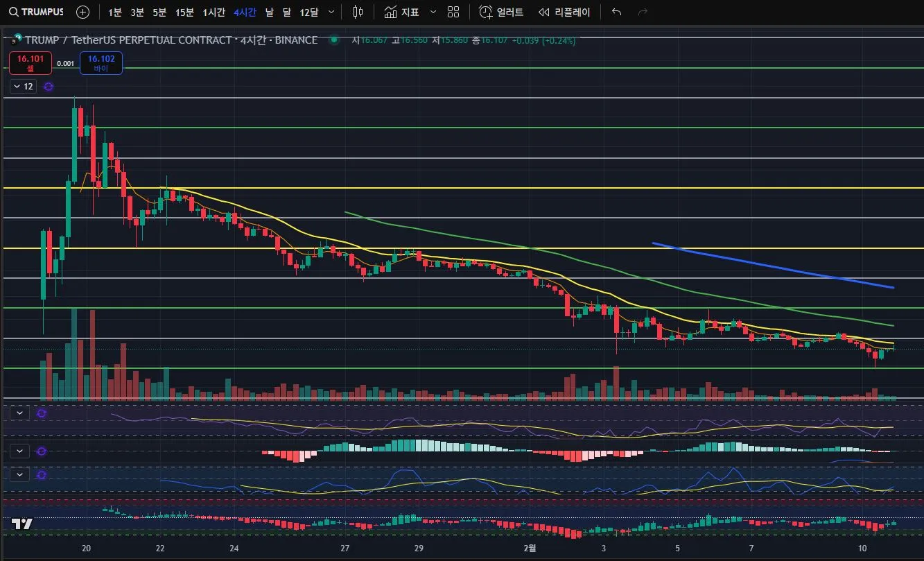Viewport: 924px width, 561px height.
Task: Switch to the 5분 timeframe
Action: coord(159,12)
